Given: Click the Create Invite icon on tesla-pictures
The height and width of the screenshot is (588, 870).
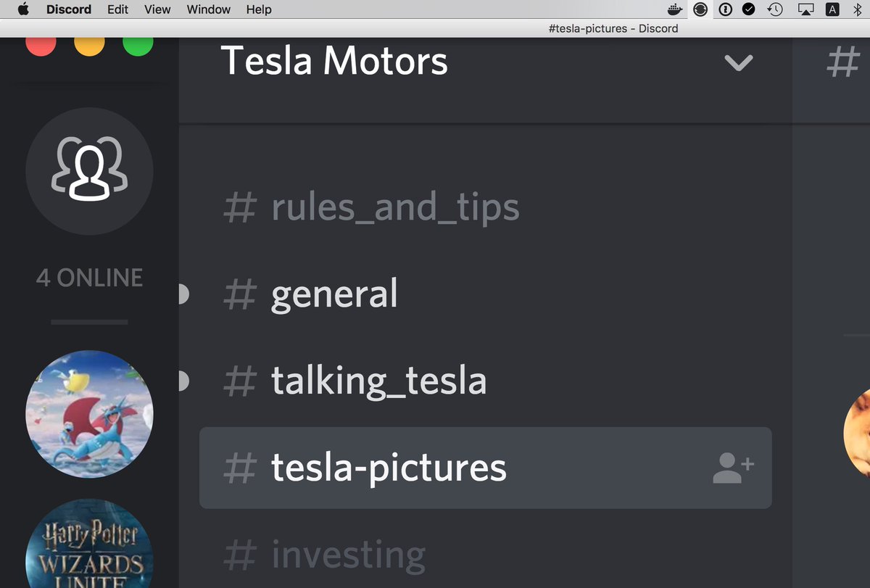Looking at the screenshot, I should tap(734, 468).
